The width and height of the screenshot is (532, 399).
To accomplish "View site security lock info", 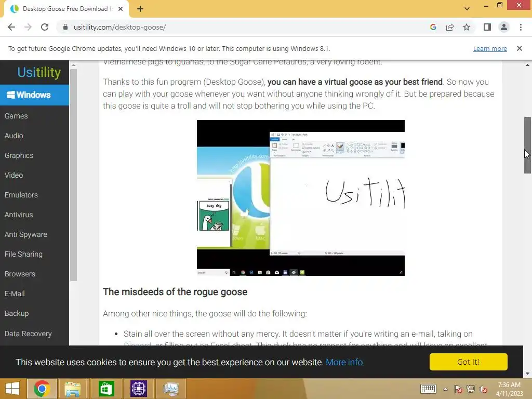I will pyautogui.click(x=65, y=27).
